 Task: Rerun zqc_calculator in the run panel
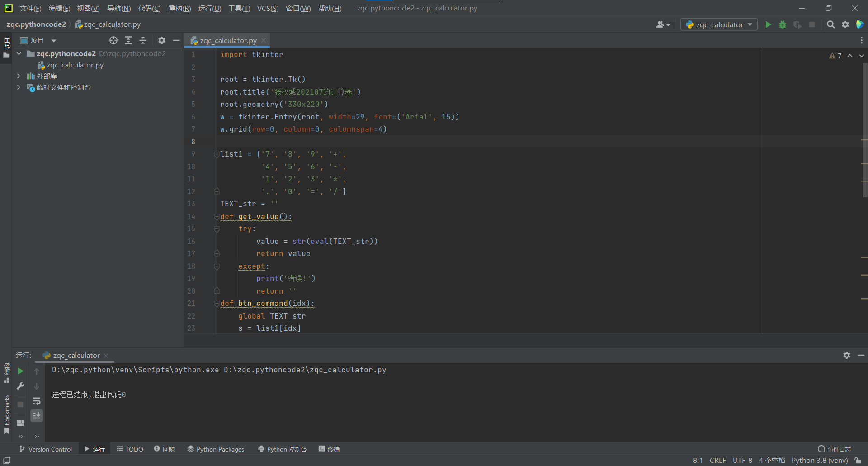tap(20, 371)
